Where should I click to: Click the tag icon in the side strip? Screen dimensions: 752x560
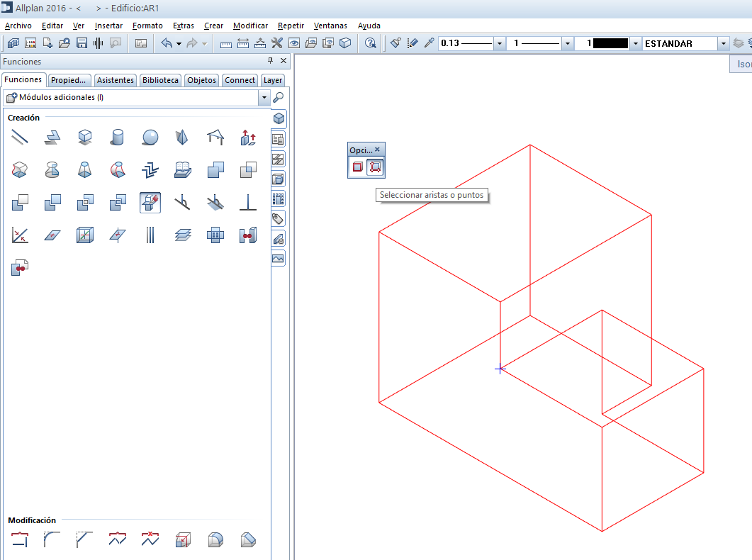pyautogui.click(x=278, y=219)
